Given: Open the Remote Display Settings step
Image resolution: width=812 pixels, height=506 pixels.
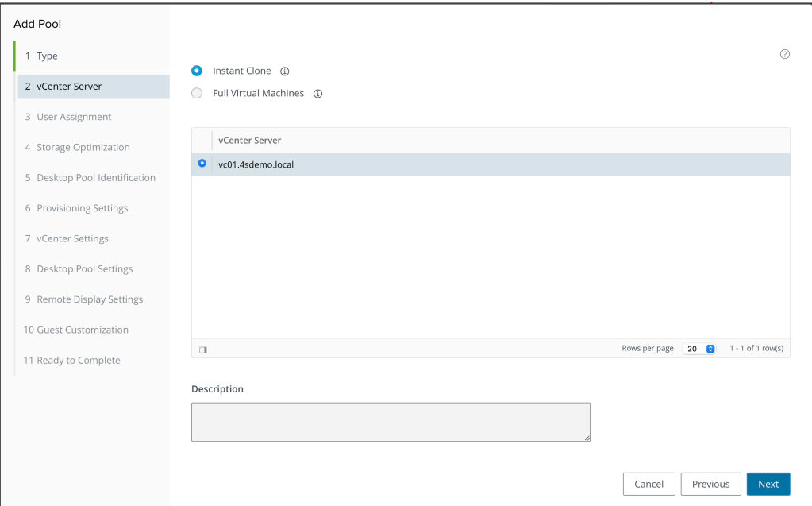Looking at the screenshot, I should click(x=90, y=299).
